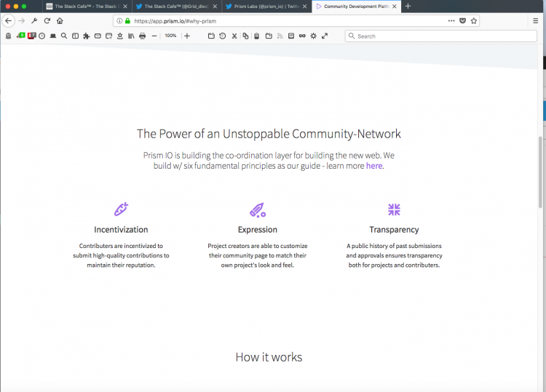This screenshot has height=392, width=546.
Task: Open the Firefox hamburger menu
Action: 536,21
